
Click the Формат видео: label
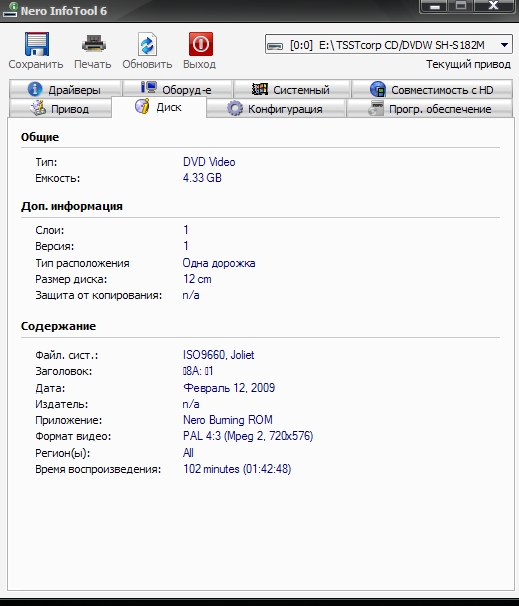point(73,437)
